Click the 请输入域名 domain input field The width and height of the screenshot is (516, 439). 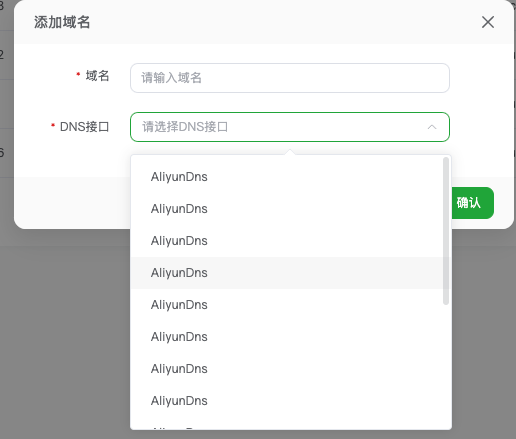[x=290, y=78]
